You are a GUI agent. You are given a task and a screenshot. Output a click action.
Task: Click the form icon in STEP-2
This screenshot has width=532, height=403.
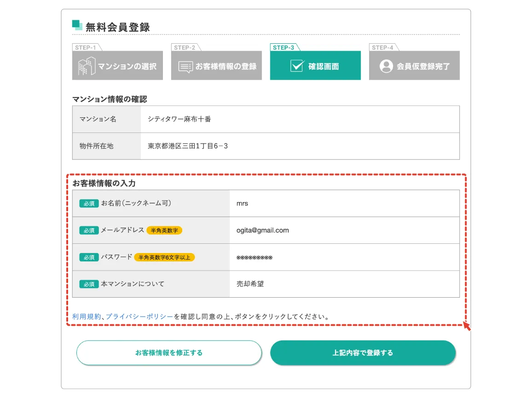click(185, 67)
